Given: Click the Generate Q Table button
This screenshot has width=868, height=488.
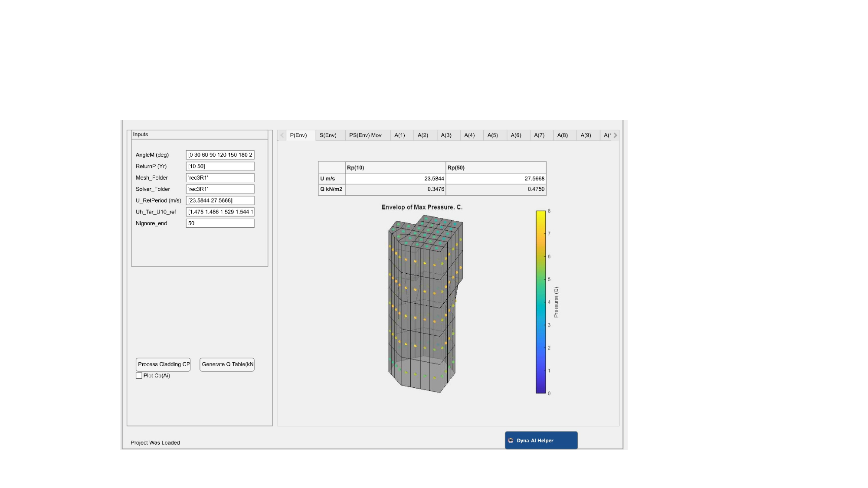Looking at the screenshot, I should click(227, 364).
